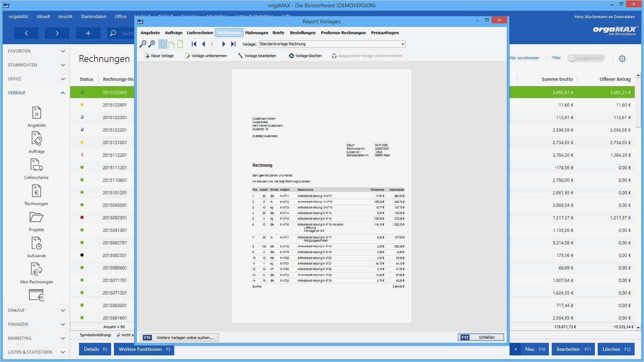This screenshot has height=362, width=644.
Task: Close dialog with the Schließen button
Action: tap(481, 337)
